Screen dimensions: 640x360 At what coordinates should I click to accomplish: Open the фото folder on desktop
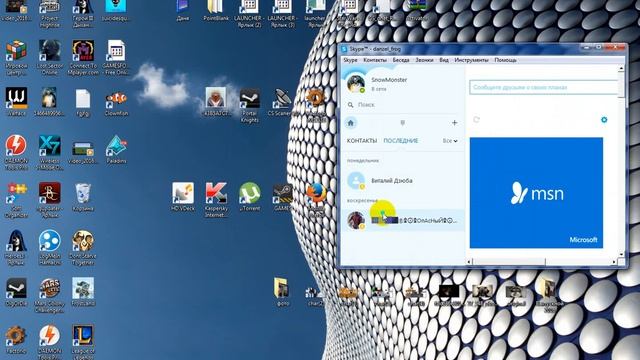tap(282, 292)
